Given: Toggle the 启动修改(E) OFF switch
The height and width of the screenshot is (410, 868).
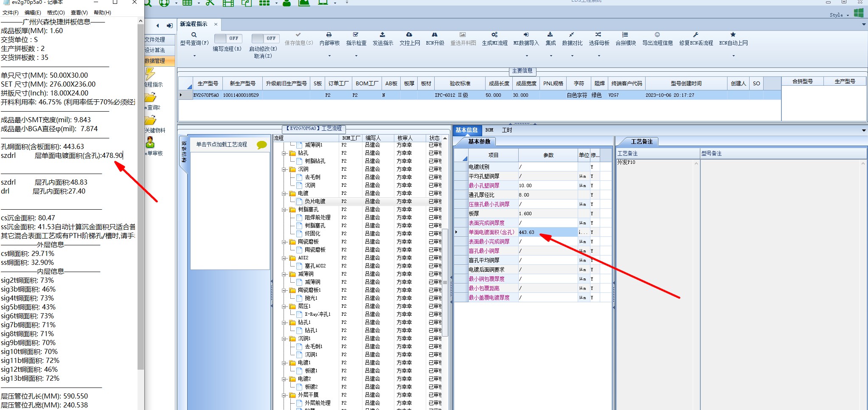Looking at the screenshot, I should (265, 39).
